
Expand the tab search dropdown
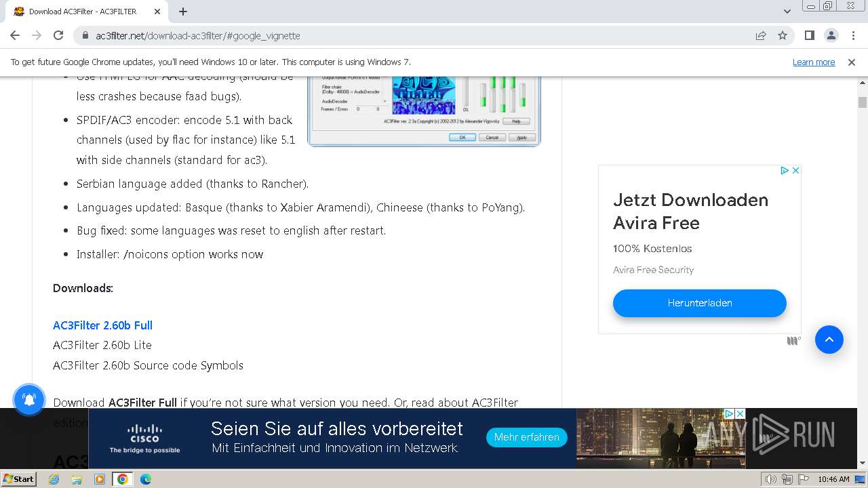point(787,12)
